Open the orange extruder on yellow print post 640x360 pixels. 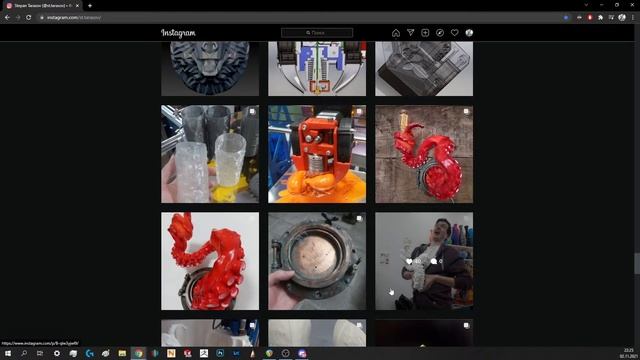[x=317, y=154]
